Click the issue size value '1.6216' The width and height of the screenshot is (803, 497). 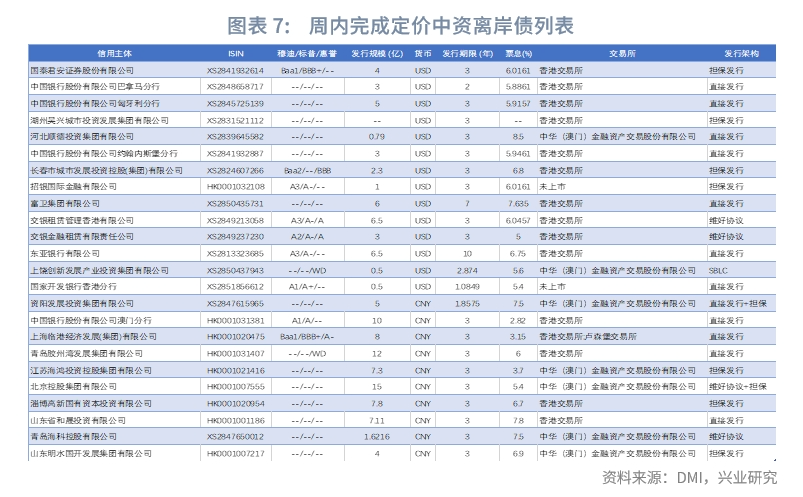[377, 437]
